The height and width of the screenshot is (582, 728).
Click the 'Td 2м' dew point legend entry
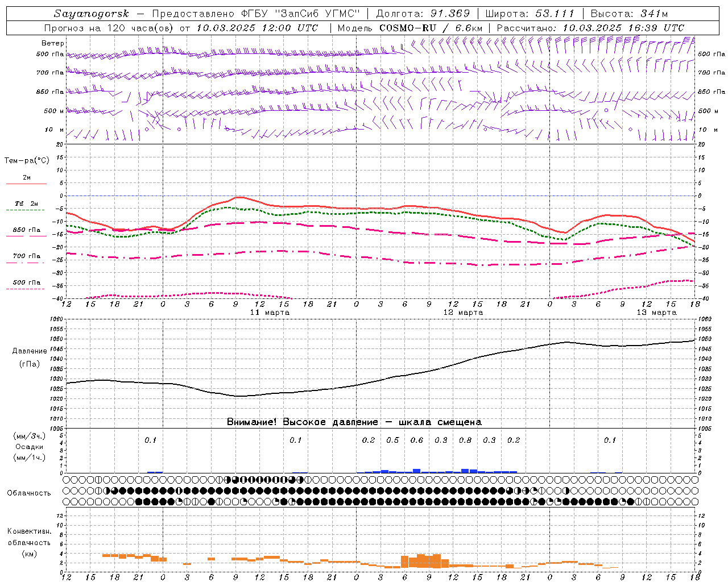26,203
